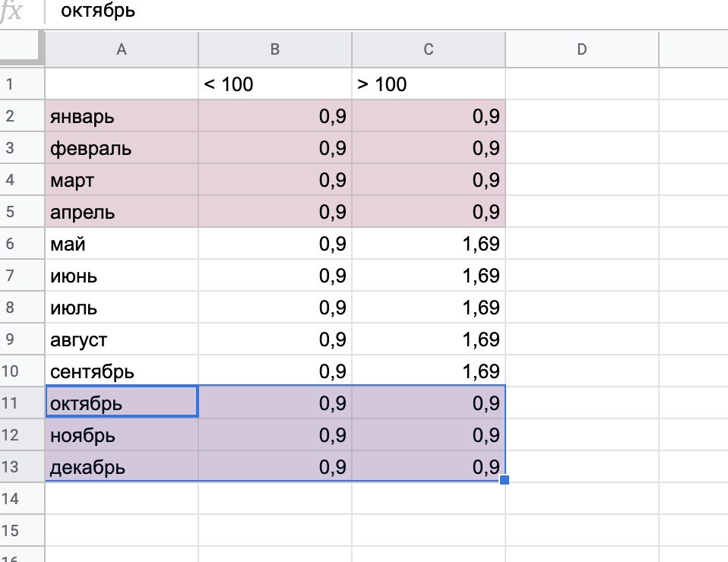The image size is (728, 562).
Task: Click the 1,69 value in август row
Action: 429,339
